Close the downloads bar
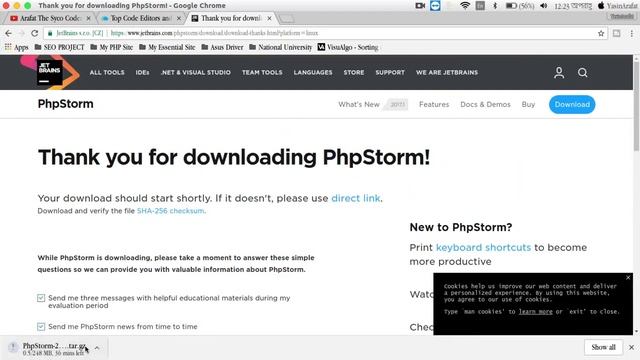The width and height of the screenshot is (640, 360). point(631,347)
